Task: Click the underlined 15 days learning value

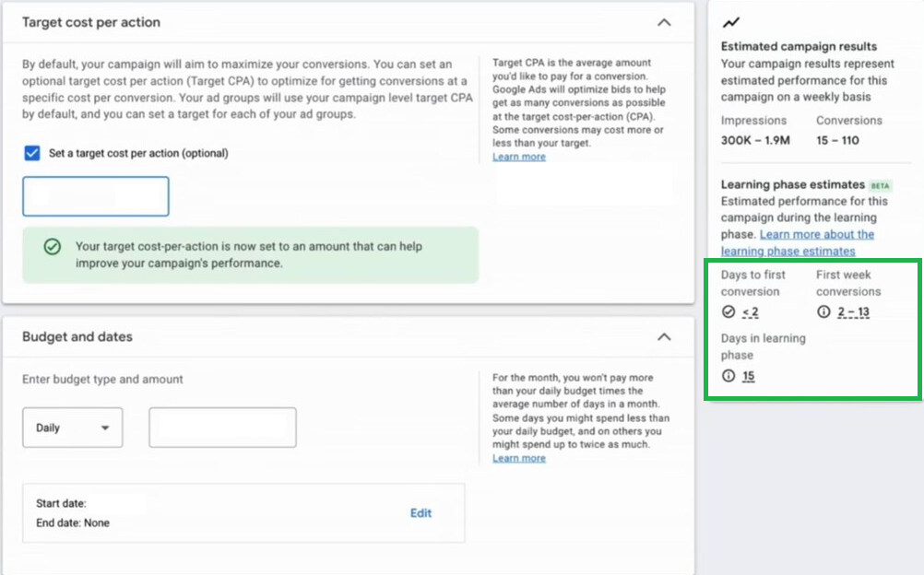Action: 748,376
